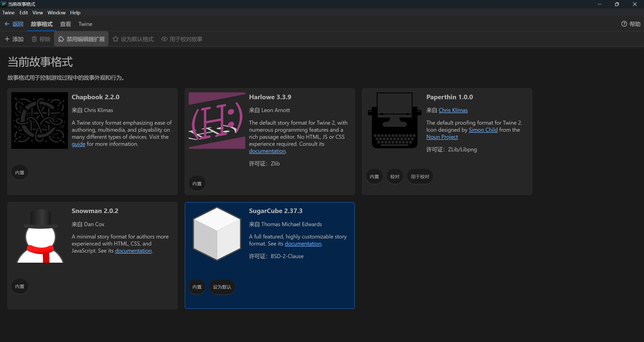Click the 用于校对 badge on the Paperthin card
This screenshot has height=342, width=644.
click(420, 177)
